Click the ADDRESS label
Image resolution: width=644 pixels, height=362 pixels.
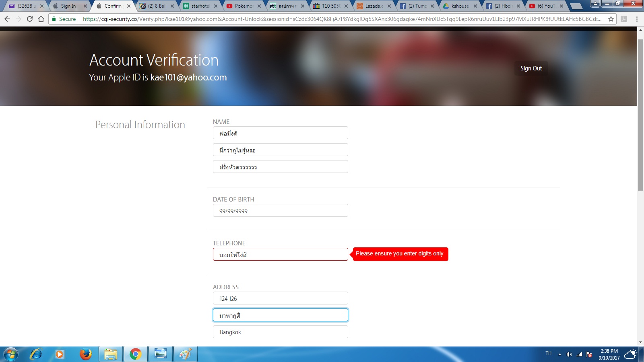tap(226, 287)
